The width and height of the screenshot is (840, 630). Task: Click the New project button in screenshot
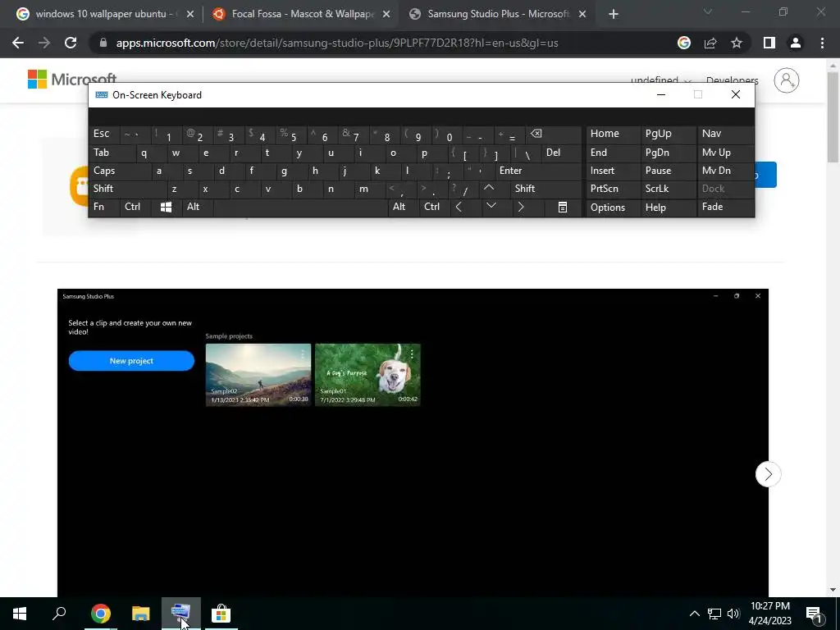[131, 361]
